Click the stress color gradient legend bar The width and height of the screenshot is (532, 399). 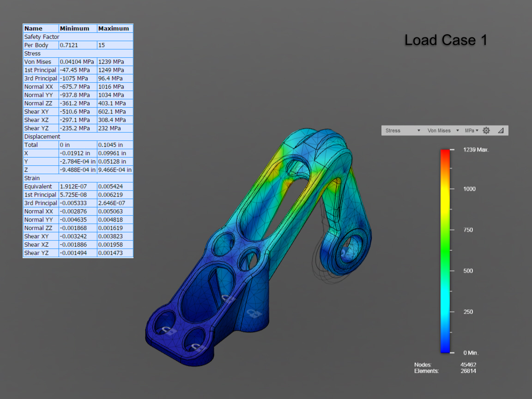pyautogui.click(x=445, y=251)
